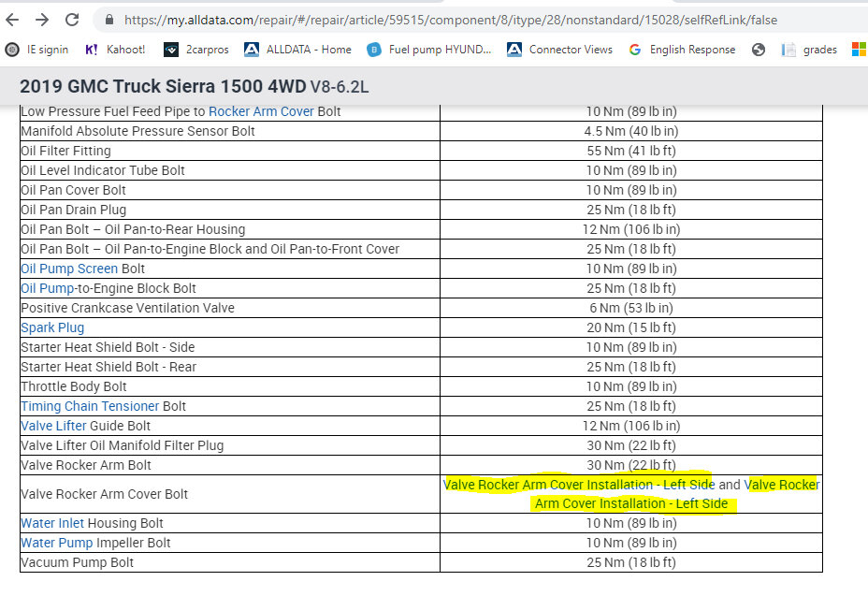Open the ALLDATA - Home bookmark

coord(297,50)
